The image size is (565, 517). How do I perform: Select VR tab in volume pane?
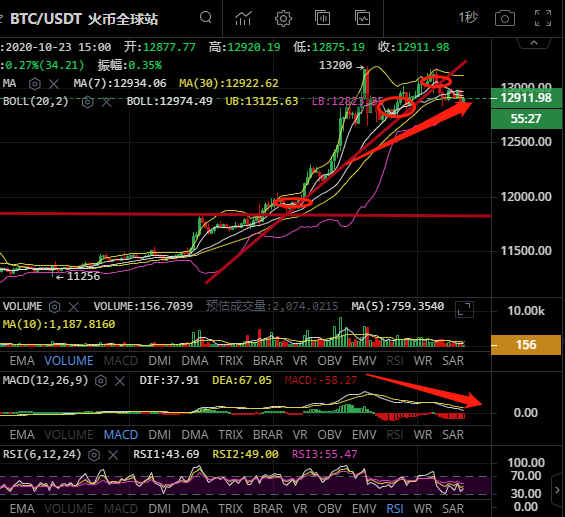point(300,361)
